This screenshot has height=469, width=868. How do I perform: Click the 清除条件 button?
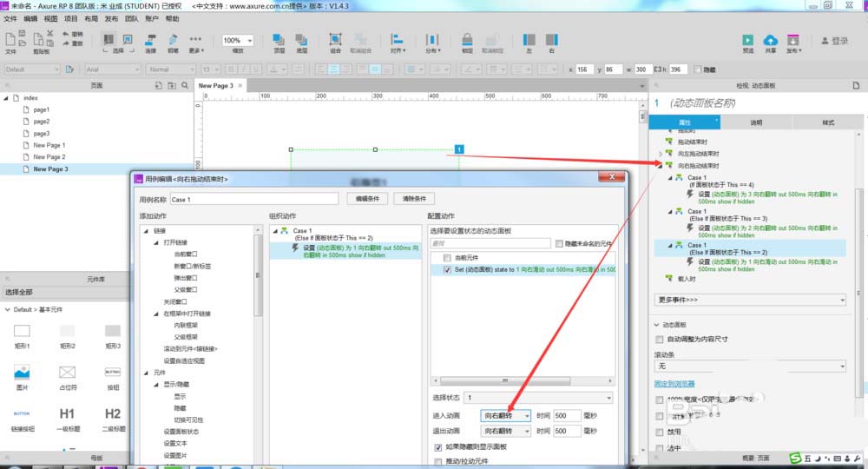(x=418, y=199)
